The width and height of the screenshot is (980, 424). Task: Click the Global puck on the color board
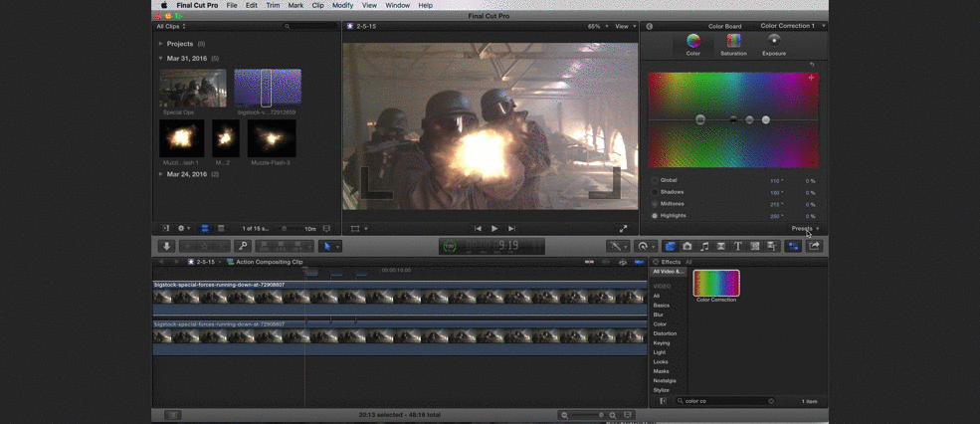pos(700,119)
